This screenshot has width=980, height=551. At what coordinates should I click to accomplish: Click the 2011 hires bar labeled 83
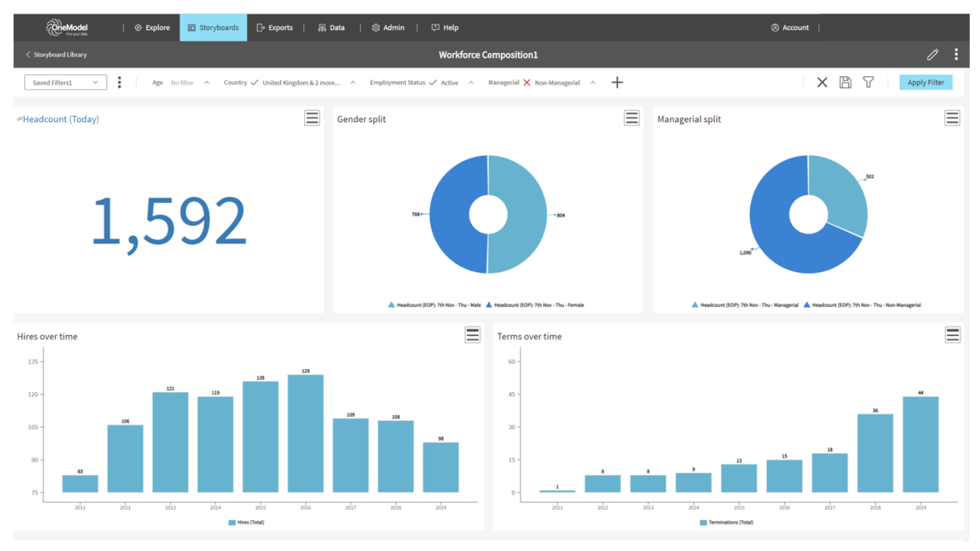tap(80, 484)
